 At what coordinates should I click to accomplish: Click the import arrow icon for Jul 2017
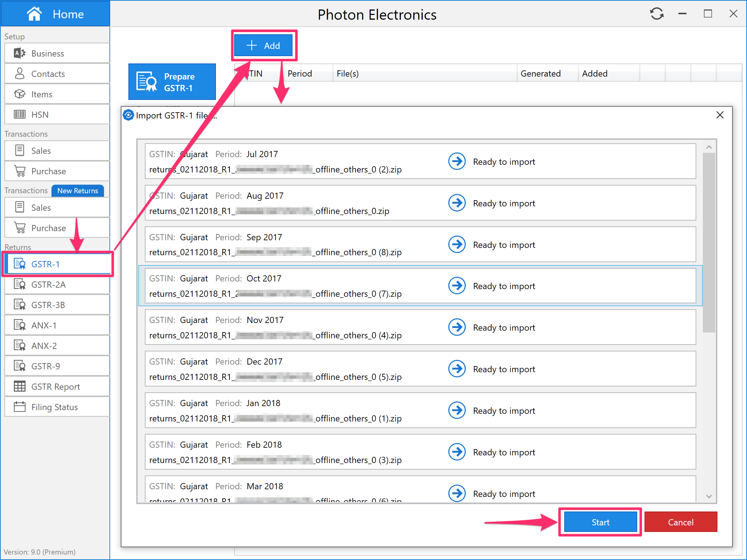coord(457,162)
